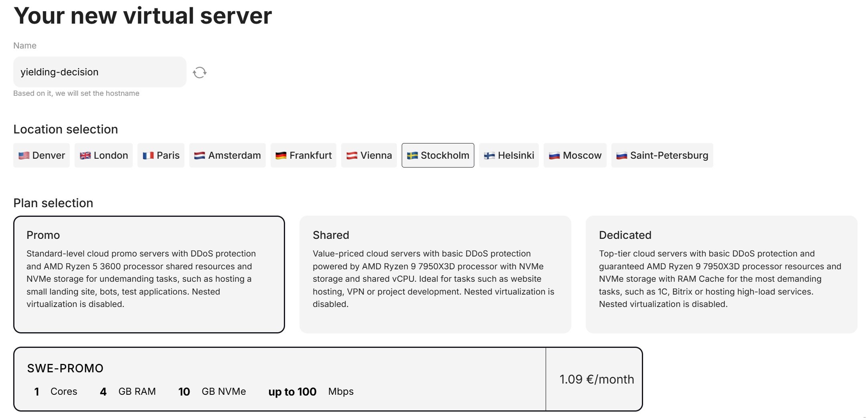
Task: Click the United States flag icon
Action: (x=24, y=155)
